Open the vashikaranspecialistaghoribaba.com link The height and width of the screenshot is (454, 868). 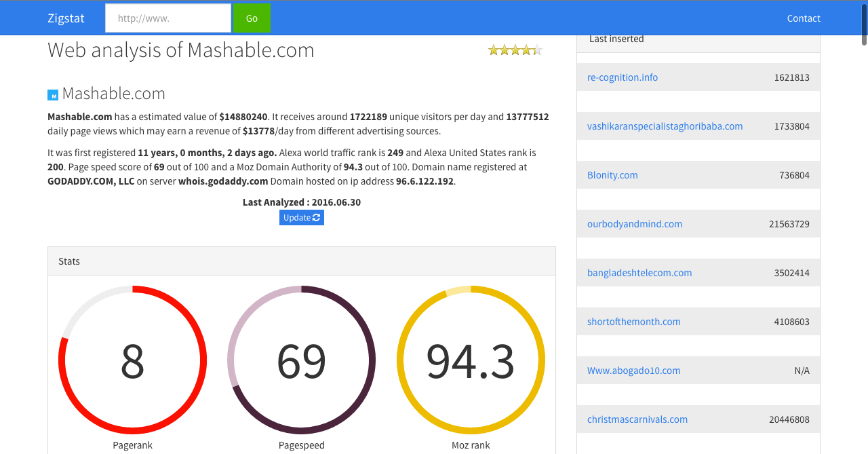click(665, 126)
